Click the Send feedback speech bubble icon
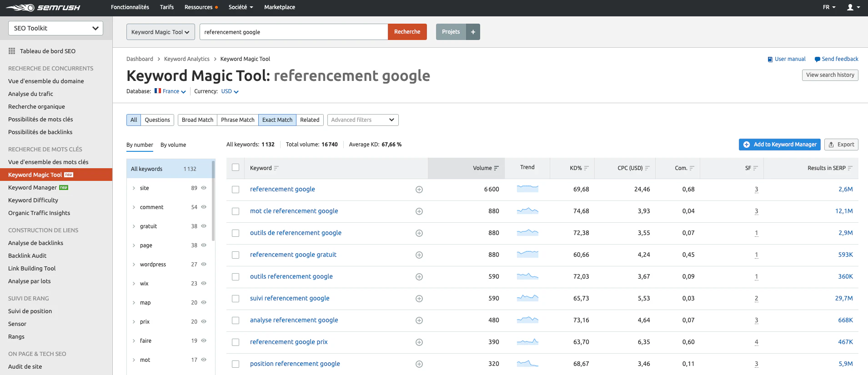The height and width of the screenshot is (375, 868). (817, 60)
